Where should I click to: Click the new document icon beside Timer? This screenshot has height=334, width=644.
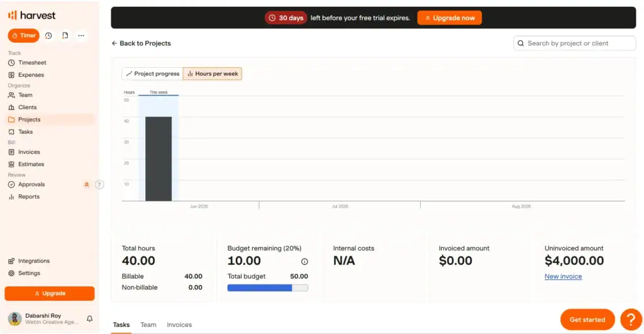65,35
